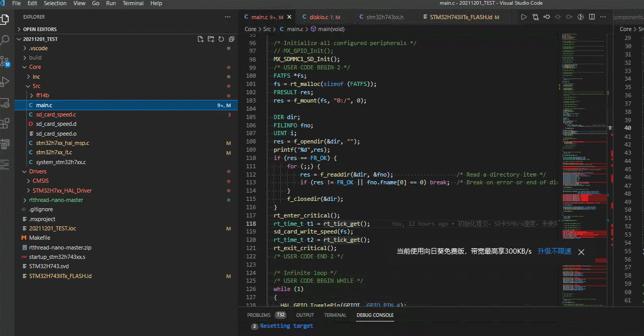Expand the STM32H7xx_HAL_Driver folder

(62, 191)
